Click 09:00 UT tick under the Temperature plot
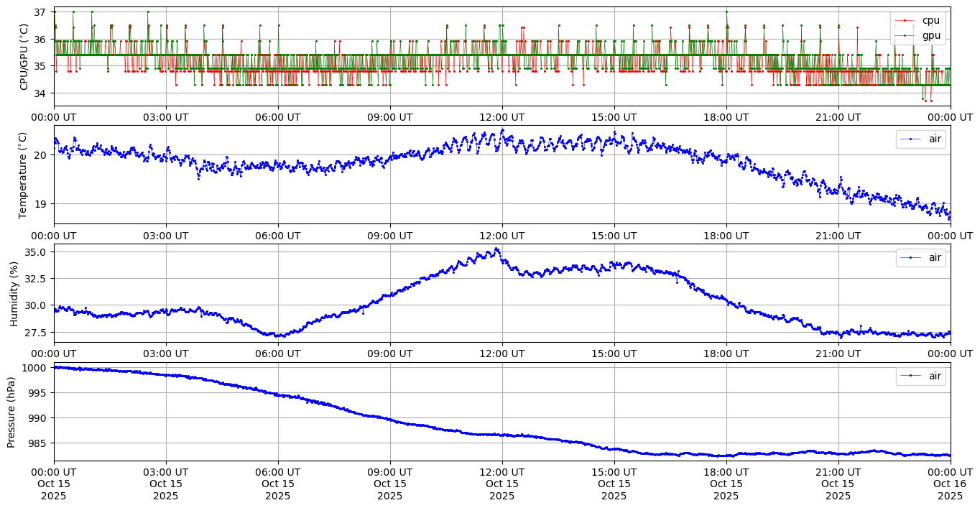This screenshot has height=508, width=980. [x=390, y=235]
